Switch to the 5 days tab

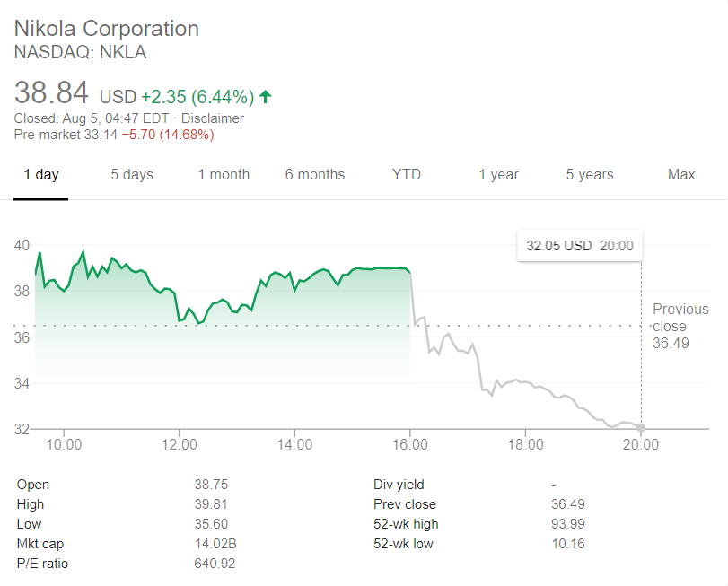(x=132, y=175)
